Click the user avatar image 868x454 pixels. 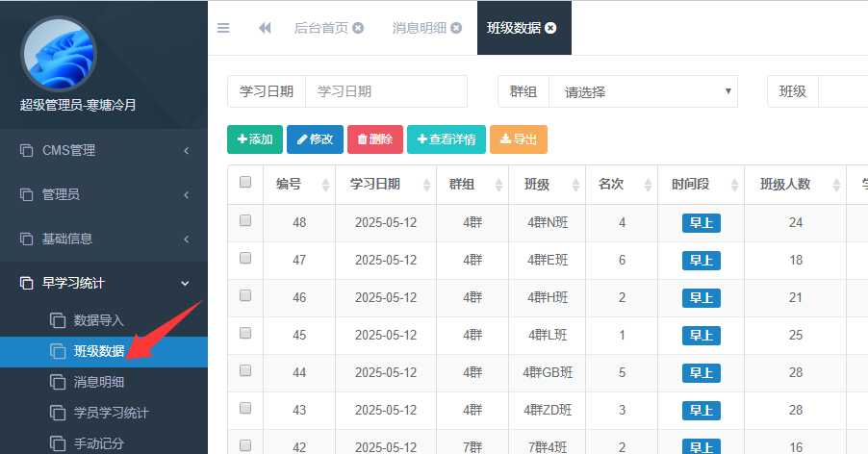tap(58, 55)
